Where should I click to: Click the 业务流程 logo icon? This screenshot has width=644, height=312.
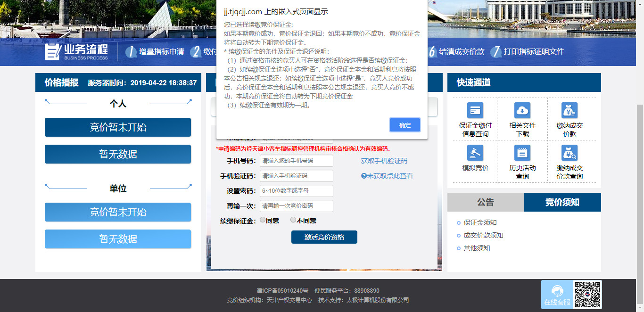(x=52, y=51)
